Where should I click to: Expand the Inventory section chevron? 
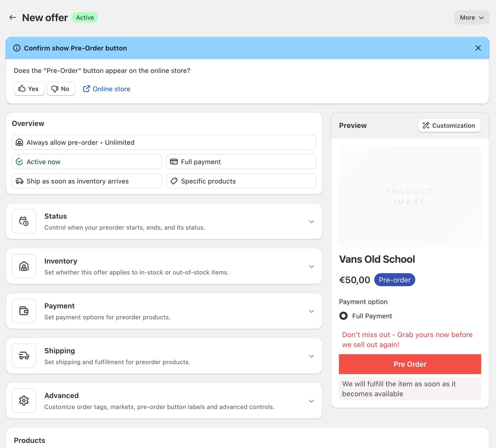point(312,267)
